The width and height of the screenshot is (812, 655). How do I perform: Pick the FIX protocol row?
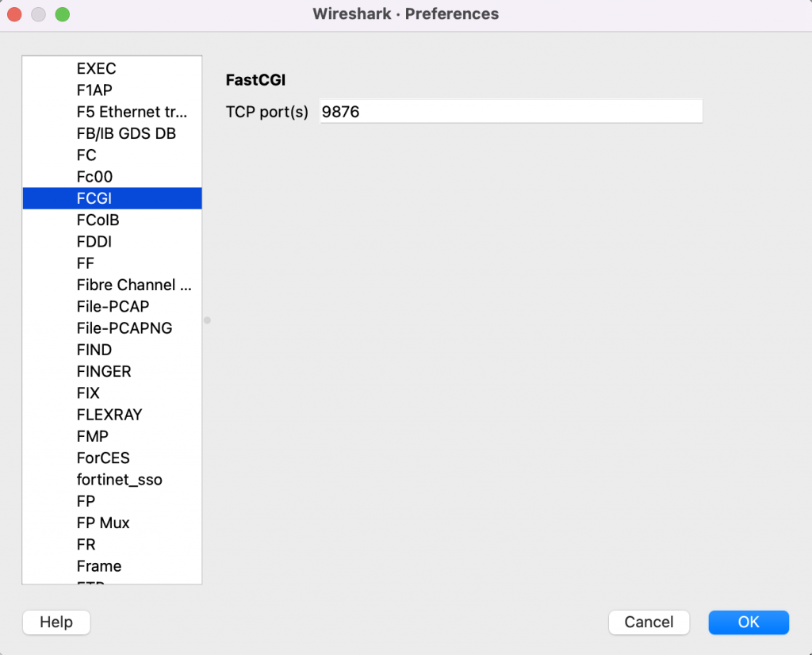[x=113, y=393]
